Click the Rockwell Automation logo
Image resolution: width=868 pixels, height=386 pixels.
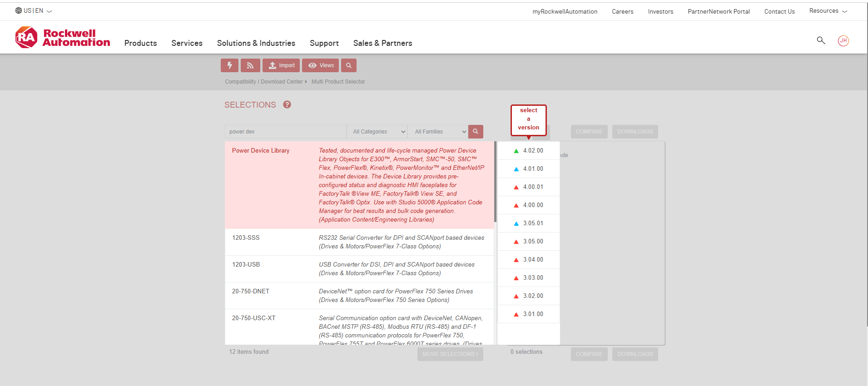(63, 38)
